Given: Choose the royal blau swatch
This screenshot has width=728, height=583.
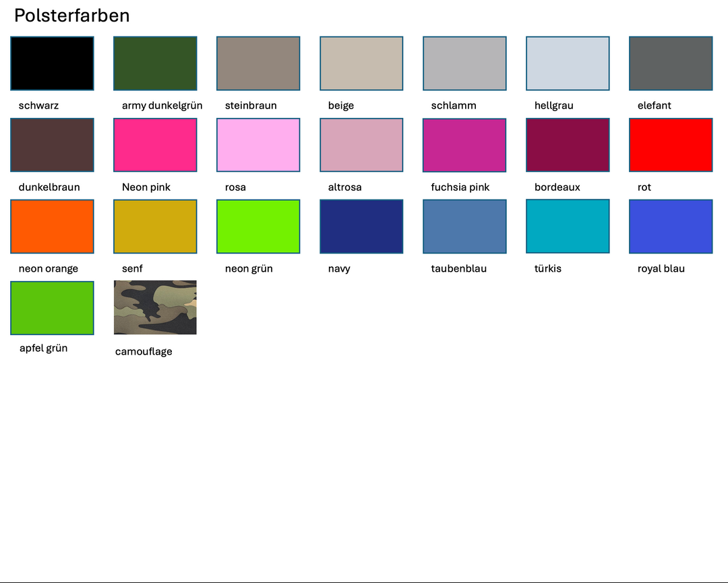Looking at the screenshot, I should click(671, 226).
